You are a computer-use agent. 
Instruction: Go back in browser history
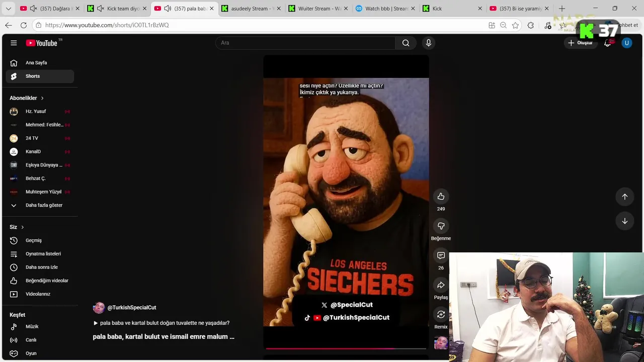[x=9, y=25]
